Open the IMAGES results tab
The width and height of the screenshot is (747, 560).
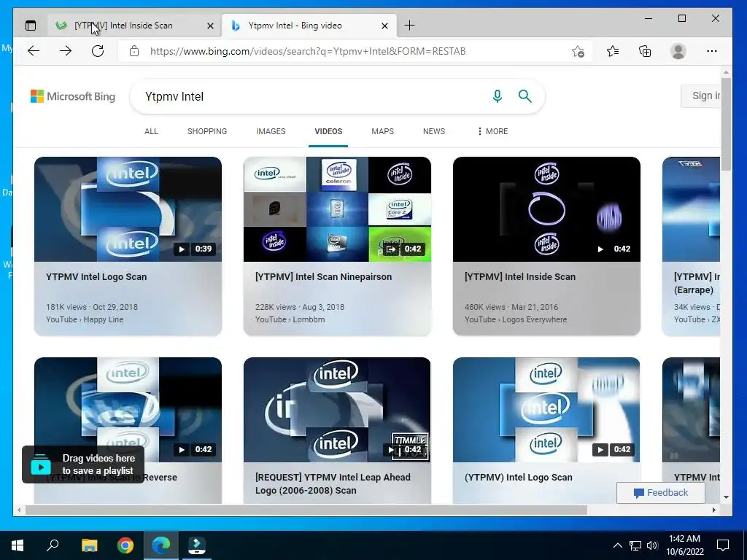coord(271,131)
